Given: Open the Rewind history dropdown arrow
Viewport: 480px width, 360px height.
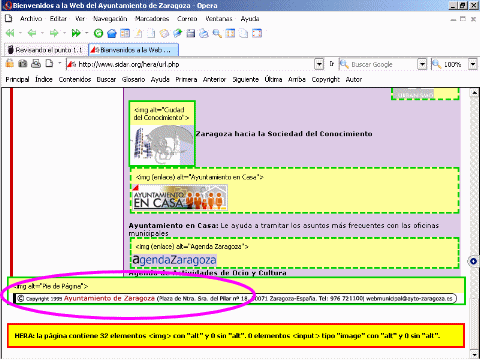Looking at the screenshot, I should [x=20, y=33].
